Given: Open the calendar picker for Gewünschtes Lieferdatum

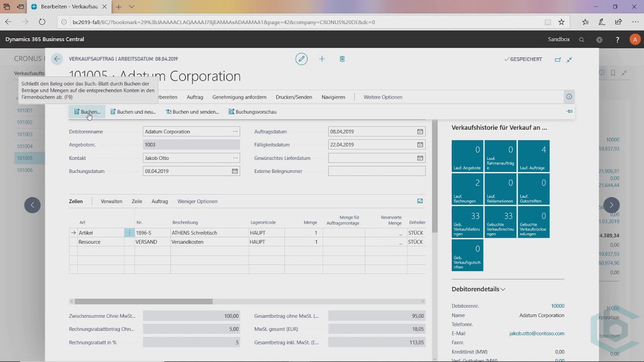Looking at the screenshot, I should 420,158.
